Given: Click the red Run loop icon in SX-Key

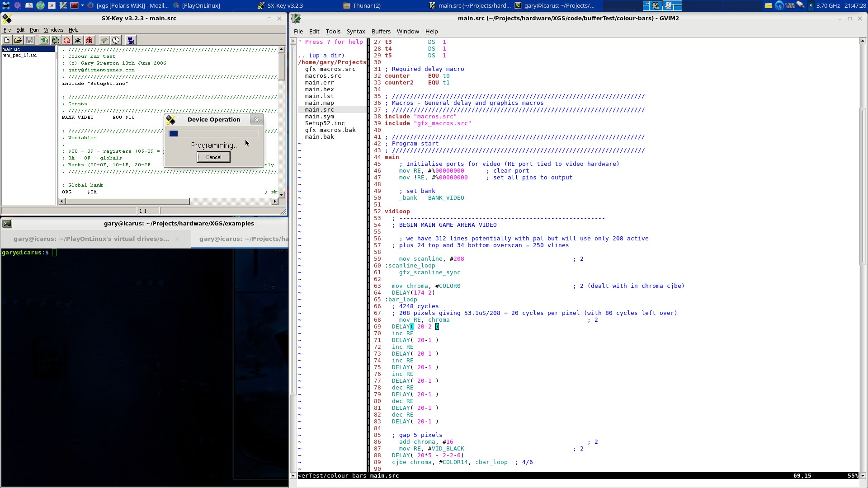Looking at the screenshot, I should 66,40.
